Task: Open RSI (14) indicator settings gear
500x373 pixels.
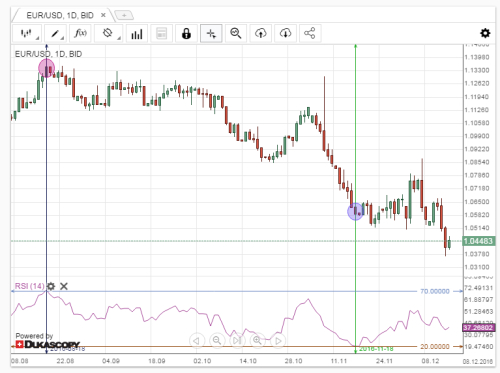Action: 51,286
